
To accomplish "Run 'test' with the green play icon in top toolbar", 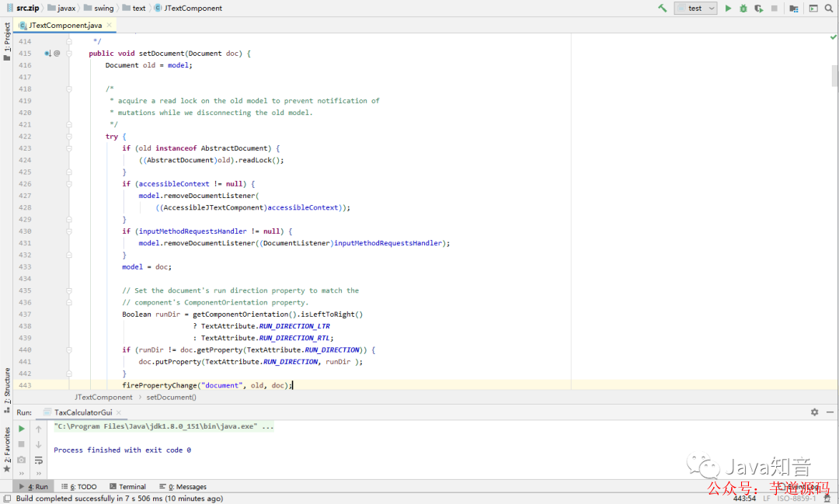I will point(728,8).
